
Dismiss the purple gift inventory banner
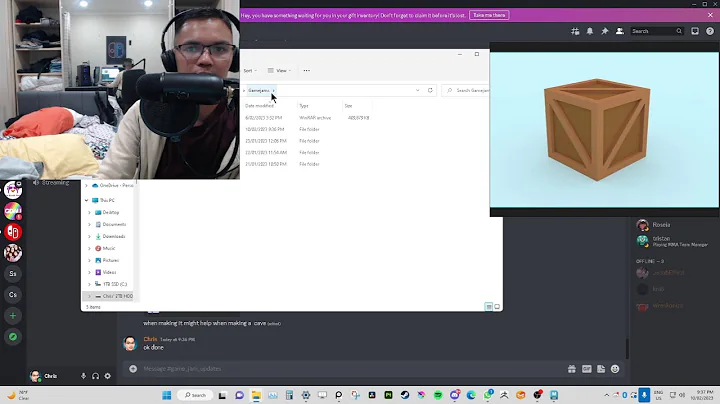(710, 15)
